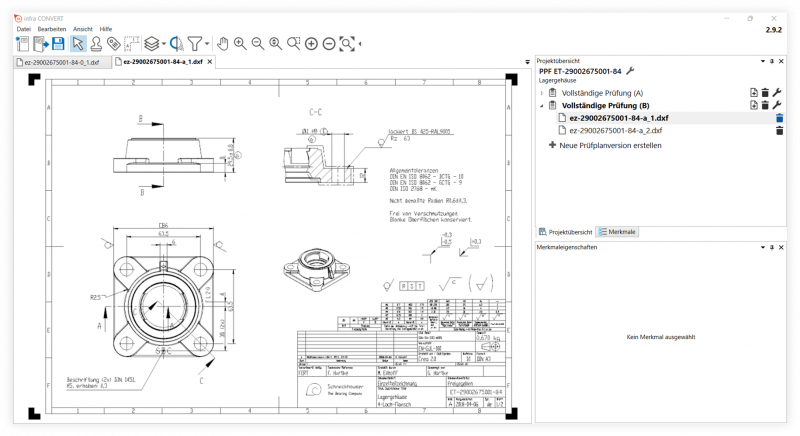Activate the hand pan tool

pos(222,44)
